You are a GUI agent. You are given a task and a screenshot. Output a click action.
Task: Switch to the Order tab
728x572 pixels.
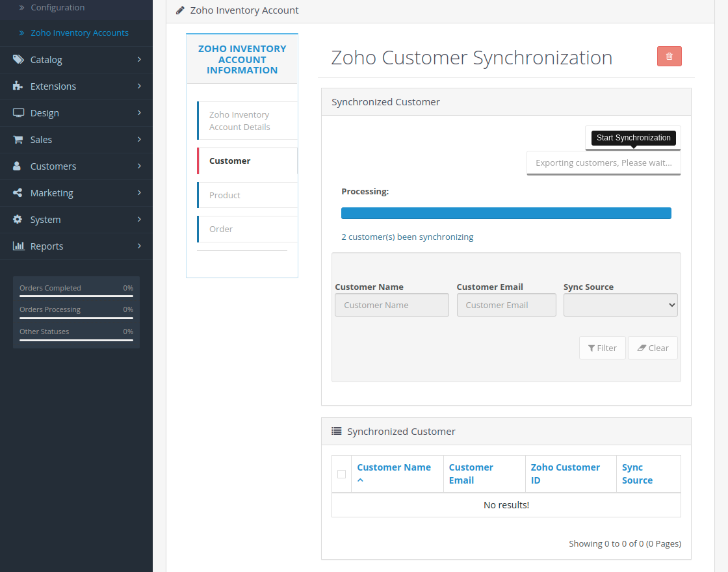point(220,229)
